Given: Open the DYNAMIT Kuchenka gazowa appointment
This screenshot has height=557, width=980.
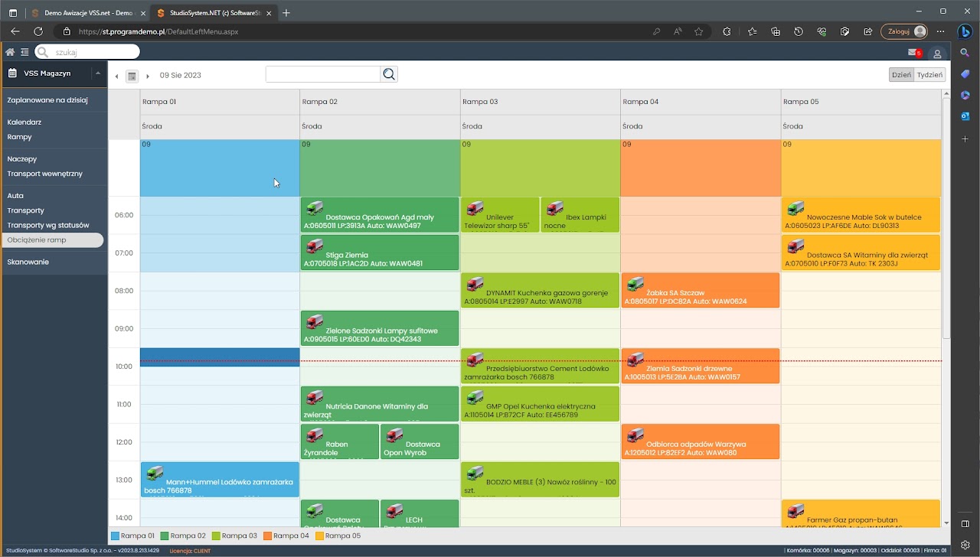Looking at the screenshot, I should (x=547, y=293).
